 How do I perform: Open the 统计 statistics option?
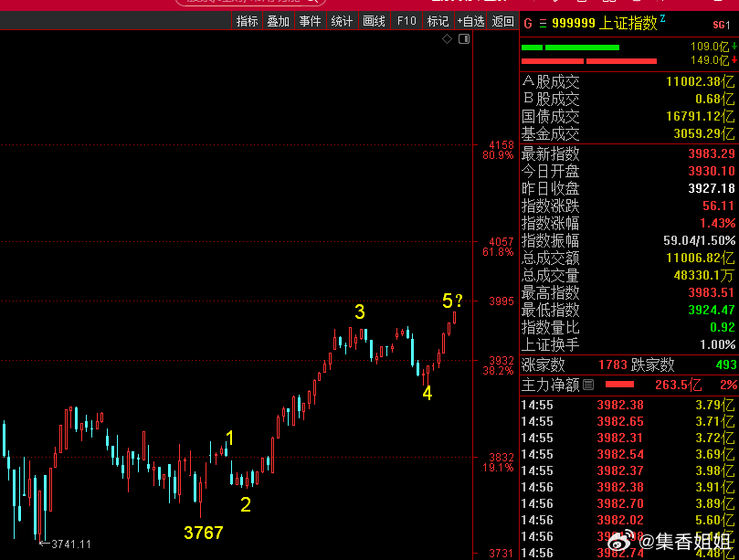[342, 21]
